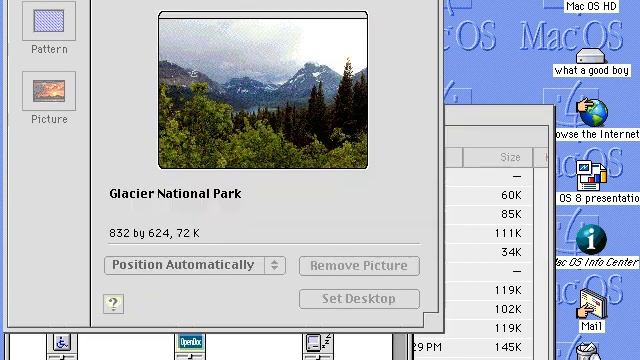Screen dimensions: 640x360
Task: Open the Mac OS 8 presentation icon
Action: pos(591,176)
